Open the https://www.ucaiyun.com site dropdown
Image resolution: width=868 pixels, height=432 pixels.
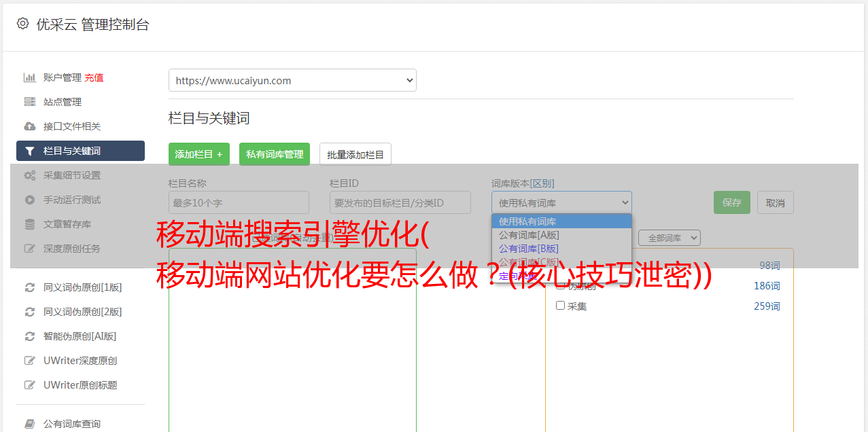point(292,80)
